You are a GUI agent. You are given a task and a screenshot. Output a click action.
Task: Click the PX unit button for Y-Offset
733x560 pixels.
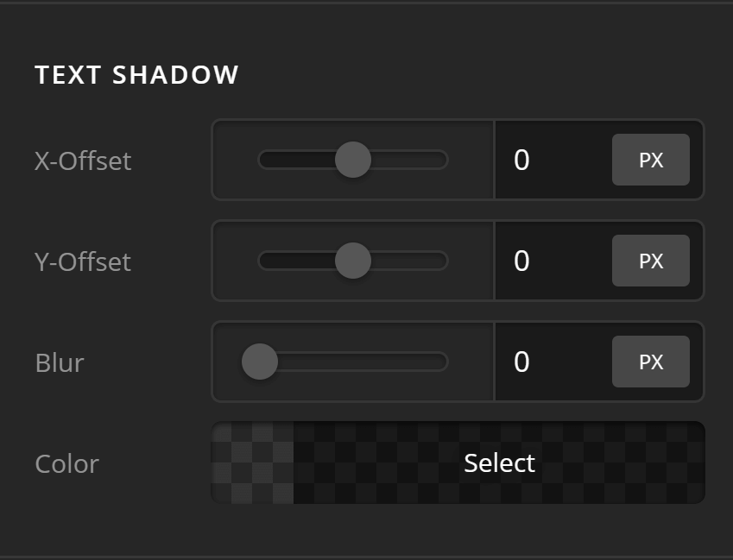[651, 261]
